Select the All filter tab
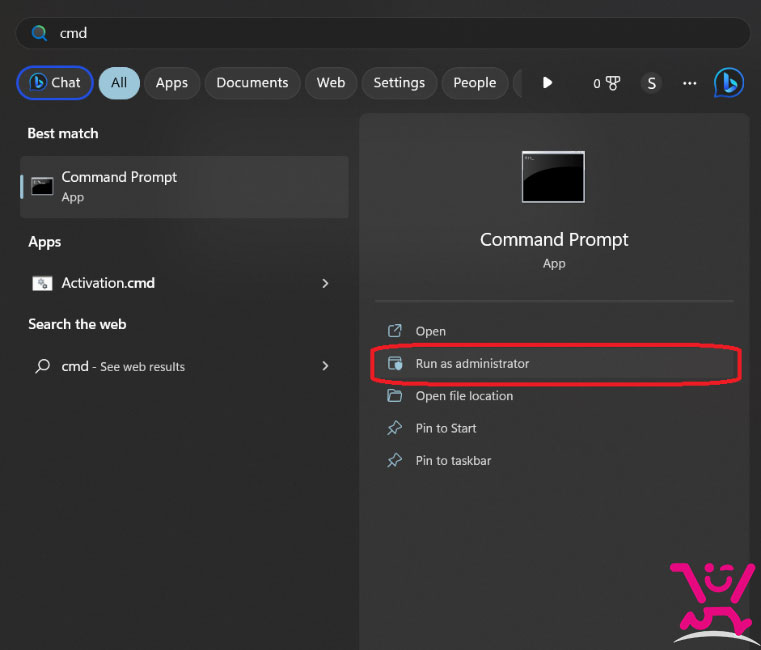This screenshot has width=761, height=650. coord(119,83)
